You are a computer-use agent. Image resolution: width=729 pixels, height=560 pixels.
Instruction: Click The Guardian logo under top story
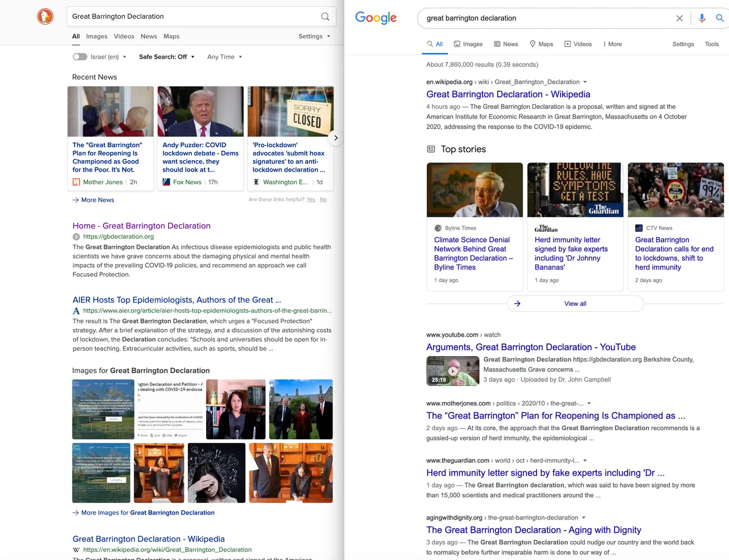click(x=546, y=228)
